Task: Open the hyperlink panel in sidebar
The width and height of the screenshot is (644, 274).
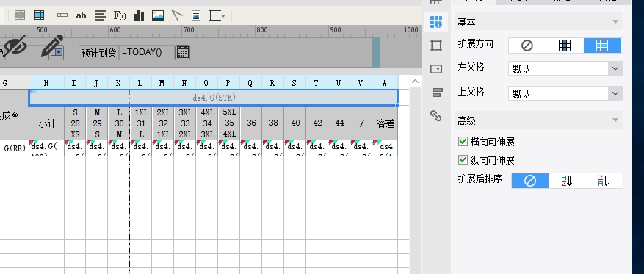Action: [x=435, y=116]
